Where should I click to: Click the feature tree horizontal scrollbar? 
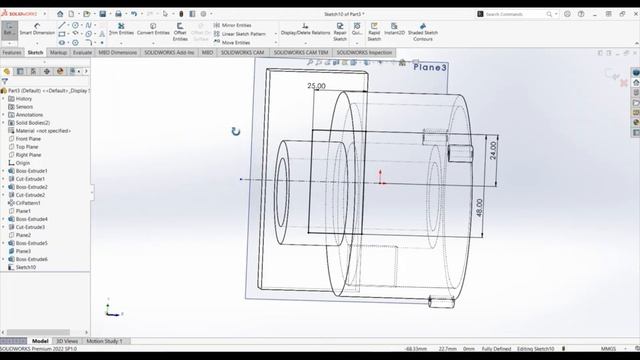[x=38, y=332]
